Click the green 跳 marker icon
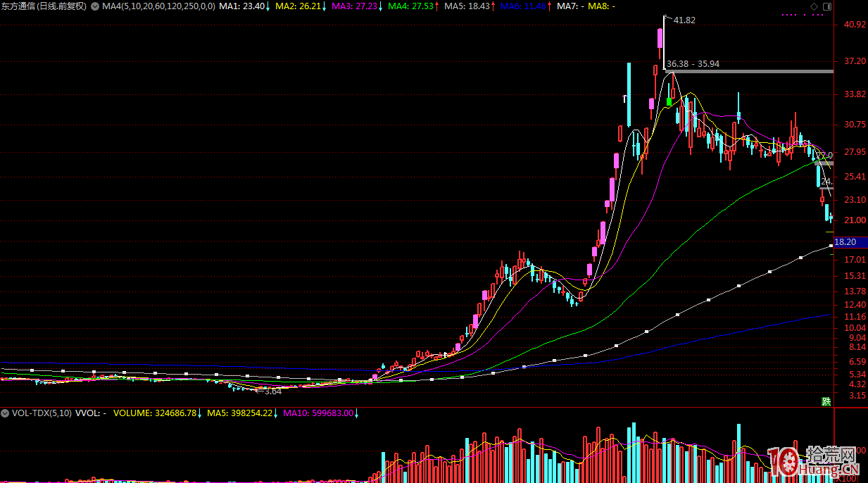Viewport: 868px width, 483px height. pos(826,401)
